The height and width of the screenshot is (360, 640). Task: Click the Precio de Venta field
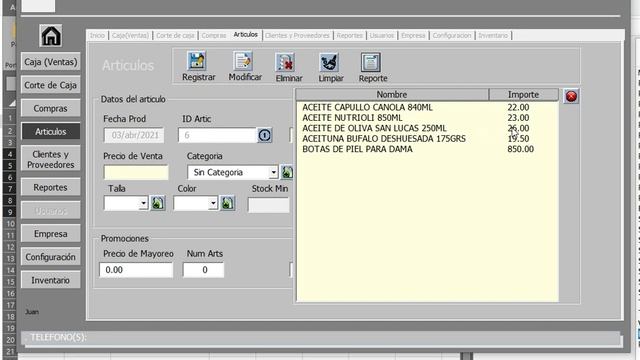pyautogui.click(x=136, y=172)
